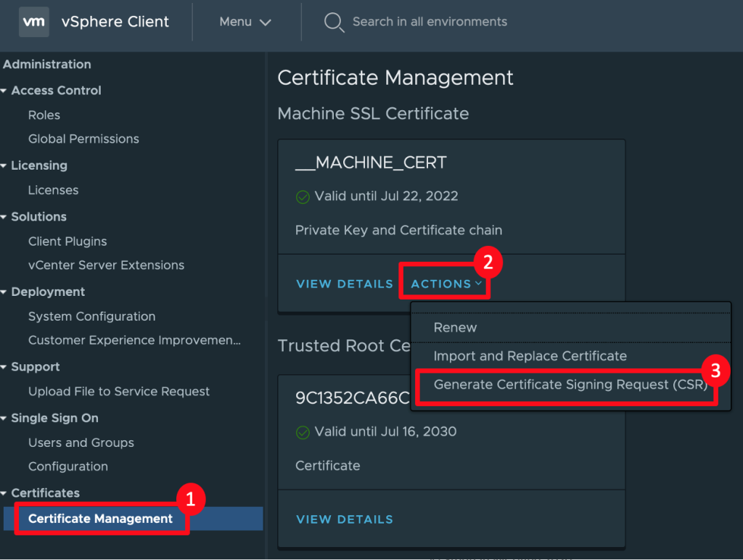Collapse the Certificates tree section
This screenshot has height=560, width=743.
[5, 493]
